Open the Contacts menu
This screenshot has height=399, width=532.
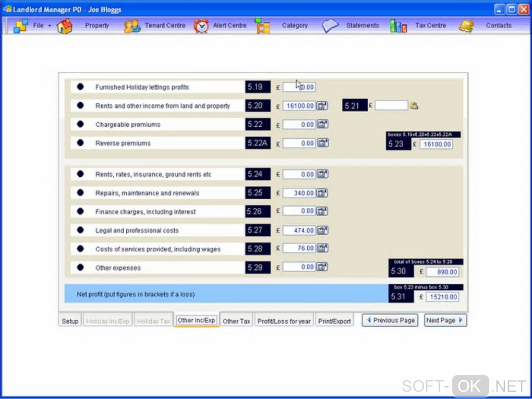pyautogui.click(x=499, y=26)
